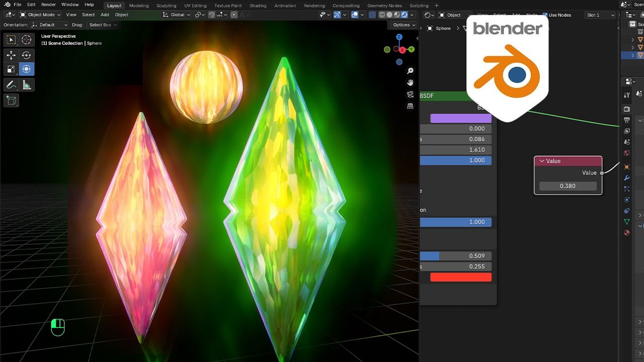Click the Blender logo in menu bar
The width and height of the screenshot is (644, 362).
click(7, 5)
